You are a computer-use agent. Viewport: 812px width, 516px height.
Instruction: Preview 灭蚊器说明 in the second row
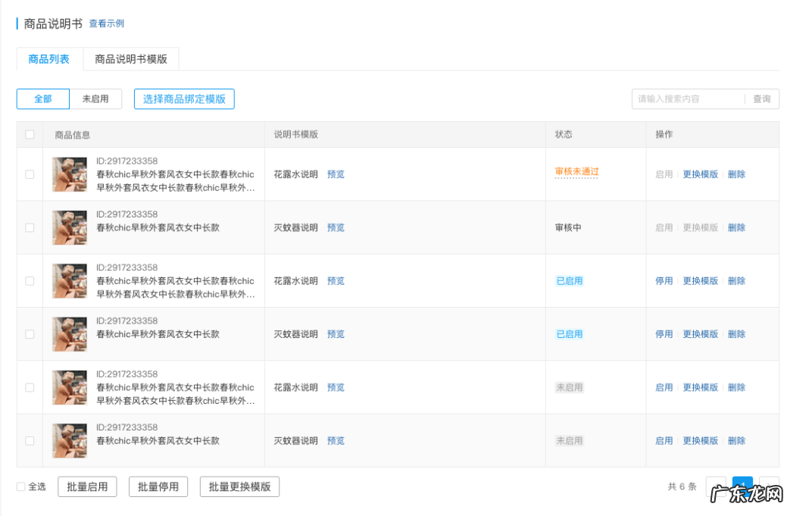pyautogui.click(x=336, y=227)
